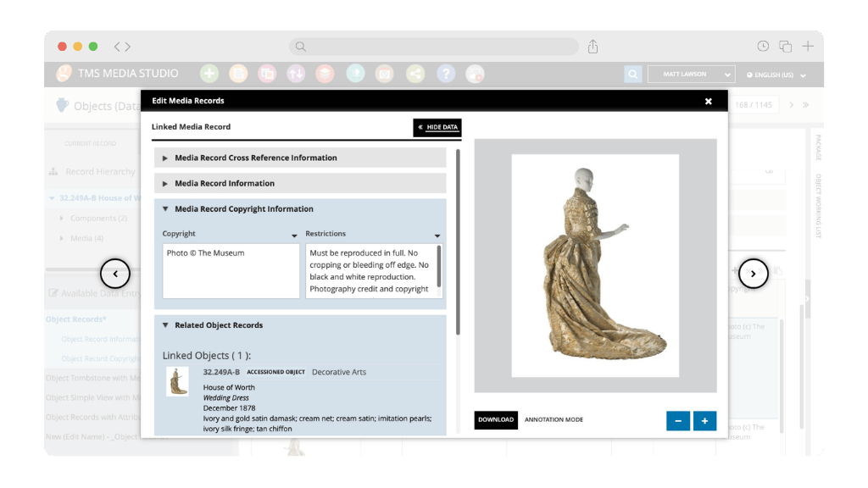Click the browser tabs overview icon
Screen dimensions: 868x488
(785, 47)
